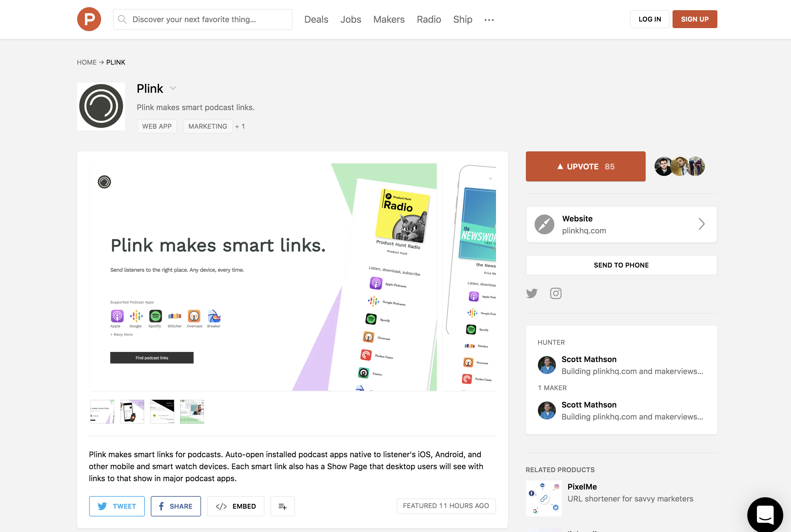791x532 pixels.
Task: Click the Website card chevron arrow
Action: [702, 224]
